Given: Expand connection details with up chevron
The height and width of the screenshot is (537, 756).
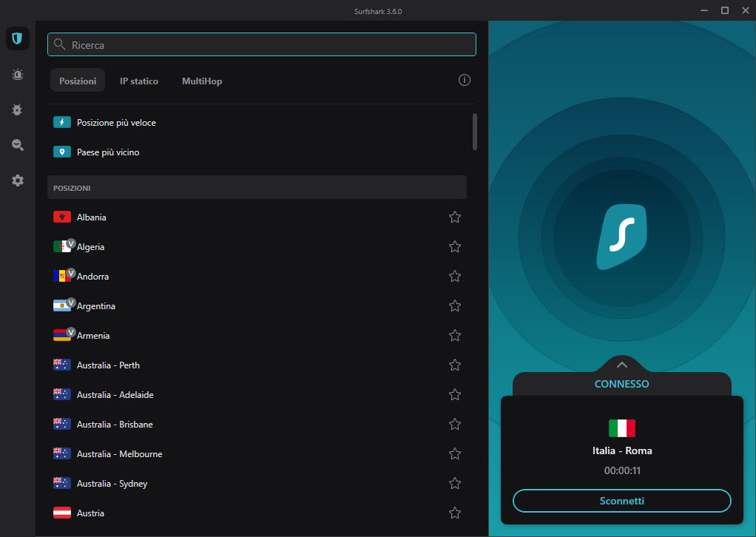Looking at the screenshot, I should pyautogui.click(x=622, y=365).
